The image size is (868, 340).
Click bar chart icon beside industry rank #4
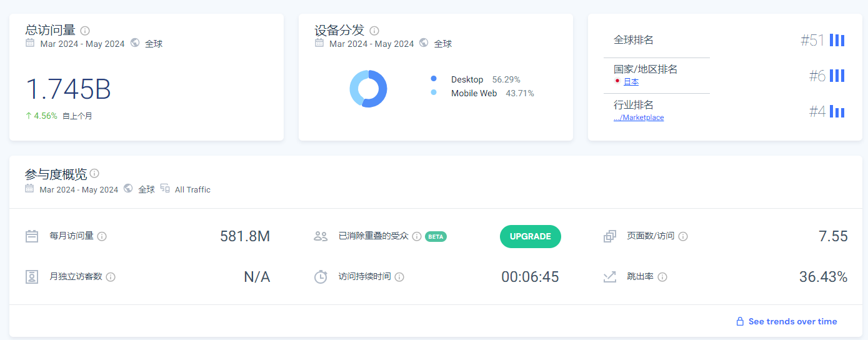[x=837, y=111]
